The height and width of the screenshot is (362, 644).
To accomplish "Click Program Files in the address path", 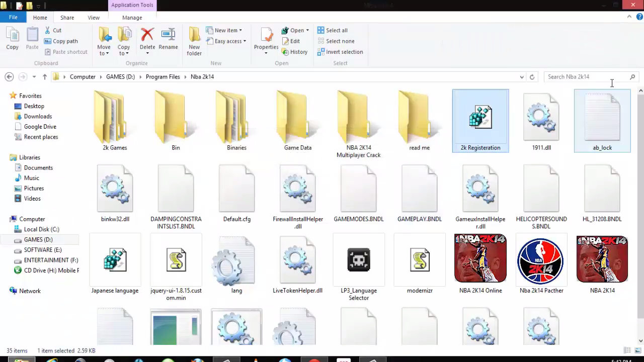I will click(x=163, y=77).
